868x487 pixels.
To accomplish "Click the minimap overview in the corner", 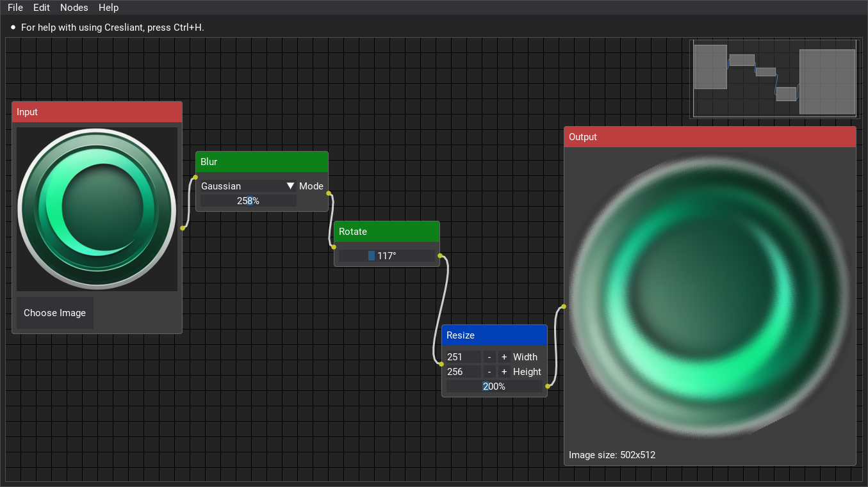I will pos(774,79).
